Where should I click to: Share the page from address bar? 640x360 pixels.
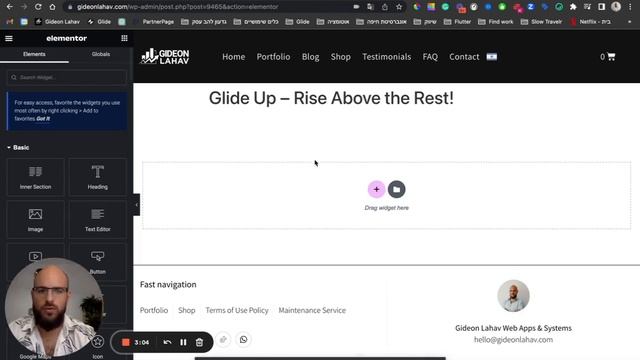(x=384, y=7)
